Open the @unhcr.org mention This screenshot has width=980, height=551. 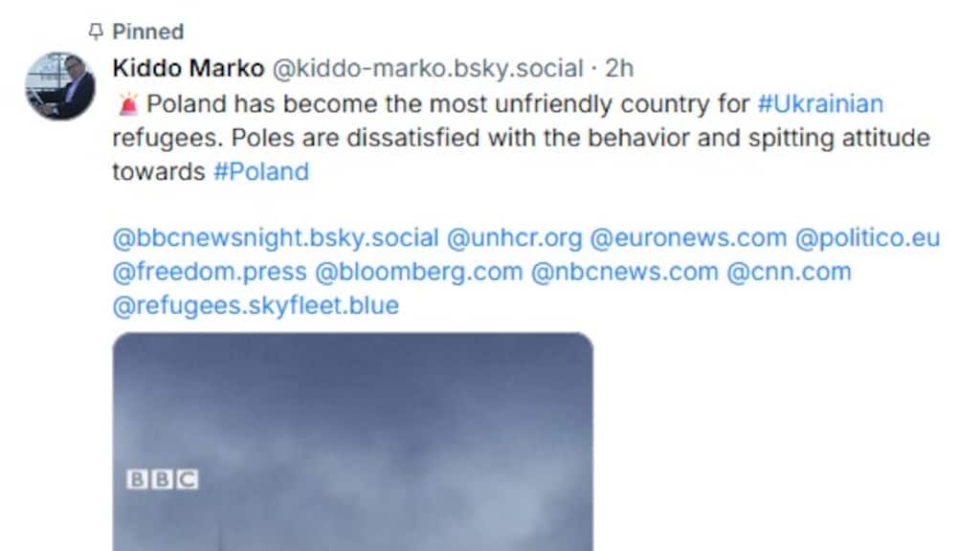[515, 237]
